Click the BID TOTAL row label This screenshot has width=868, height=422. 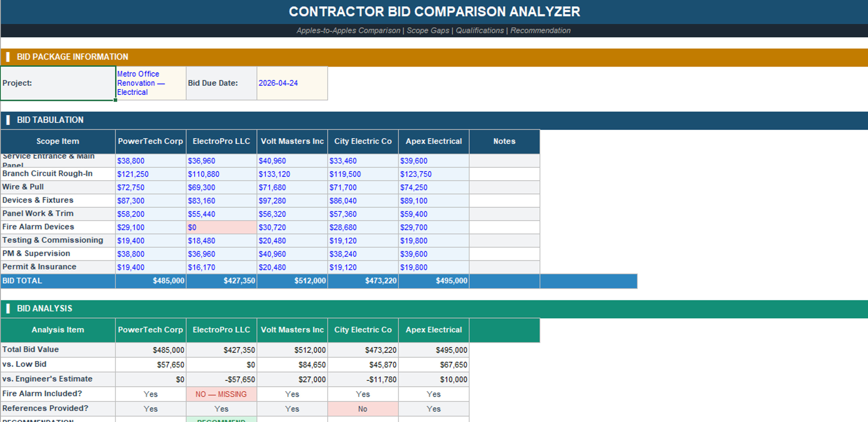click(58, 281)
